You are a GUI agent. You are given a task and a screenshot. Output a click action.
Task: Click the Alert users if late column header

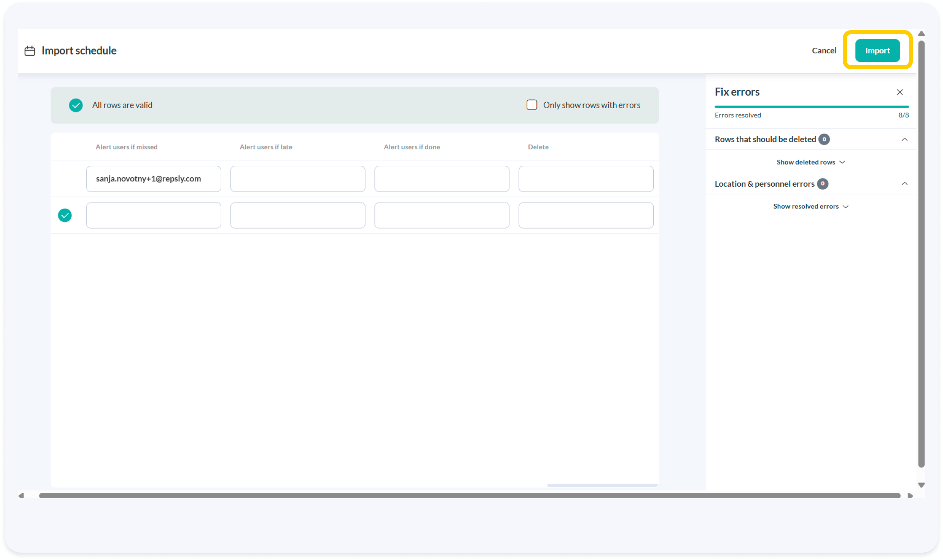tap(266, 147)
